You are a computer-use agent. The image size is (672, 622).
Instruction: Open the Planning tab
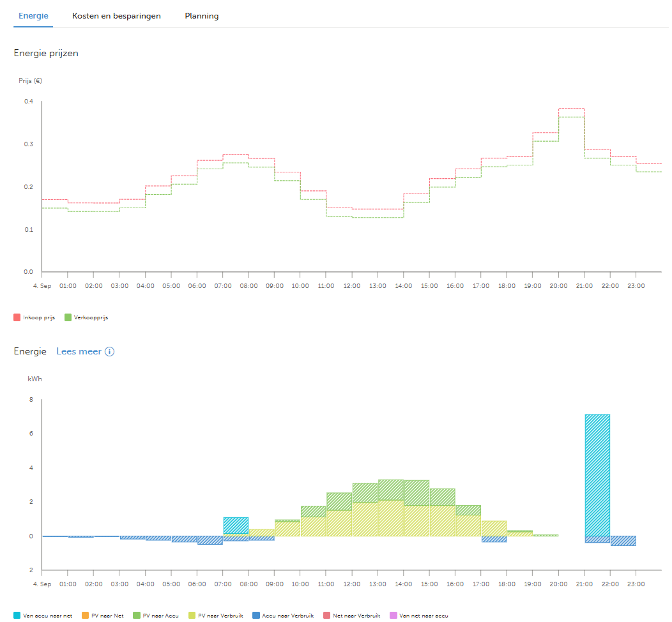[201, 16]
